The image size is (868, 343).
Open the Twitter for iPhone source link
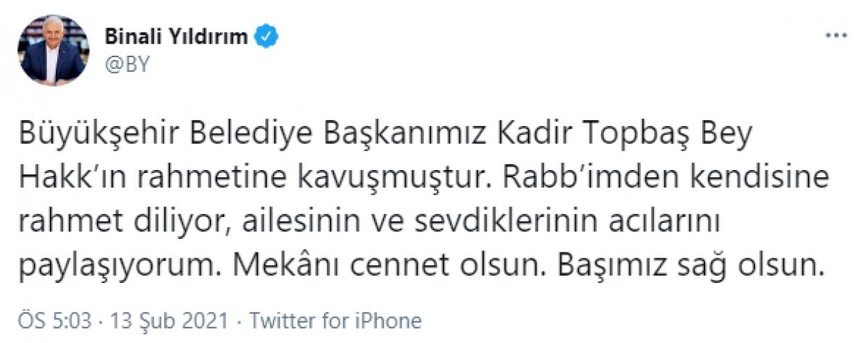tap(334, 320)
